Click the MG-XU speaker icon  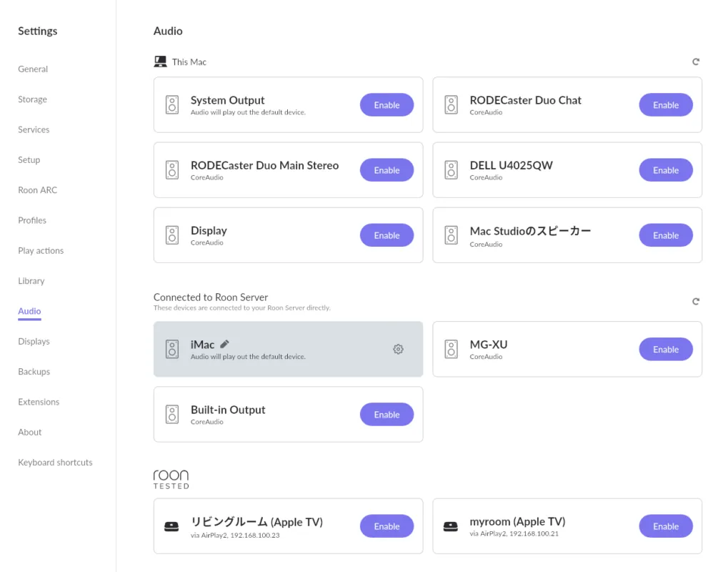pyautogui.click(x=451, y=350)
